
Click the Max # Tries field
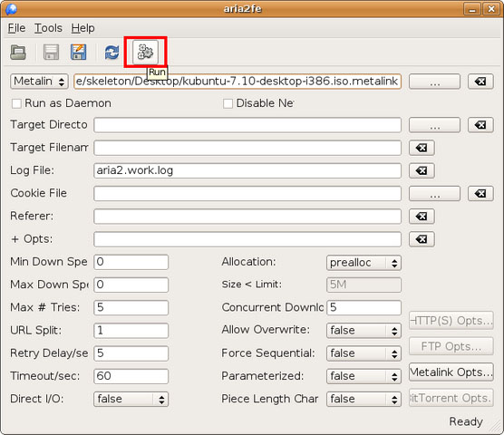click(x=131, y=307)
